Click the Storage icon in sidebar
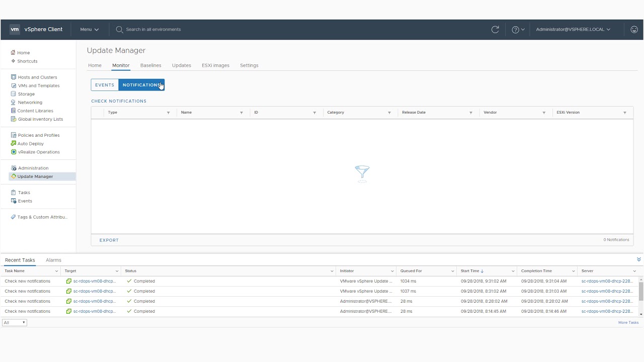The width and height of the screenshot is (644, 362). tap(14, 94)
